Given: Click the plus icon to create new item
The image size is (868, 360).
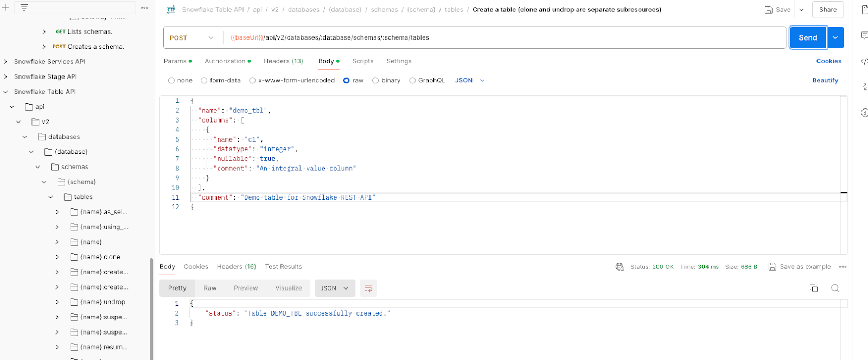Looking at the screenshot, I should (x=5, y=8).
